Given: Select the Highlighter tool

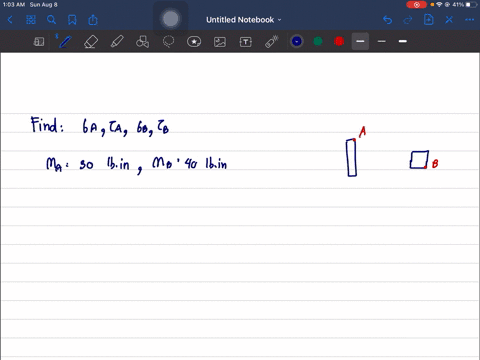Looking at the screenshot, I should [x=117, y=42].
